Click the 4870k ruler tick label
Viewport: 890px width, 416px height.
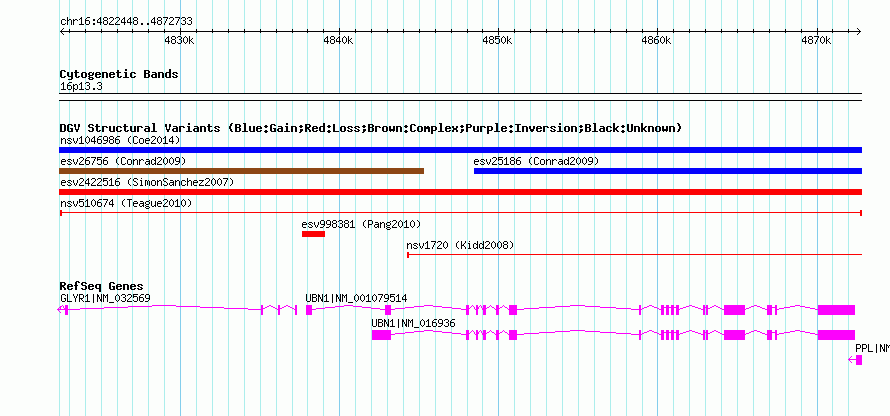(x=816, y=41)
